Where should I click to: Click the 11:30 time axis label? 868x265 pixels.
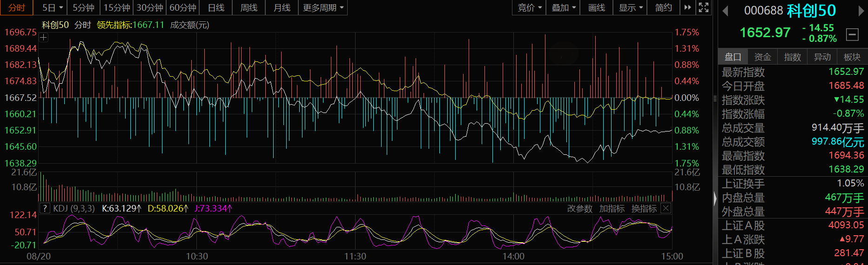point(355,256)
